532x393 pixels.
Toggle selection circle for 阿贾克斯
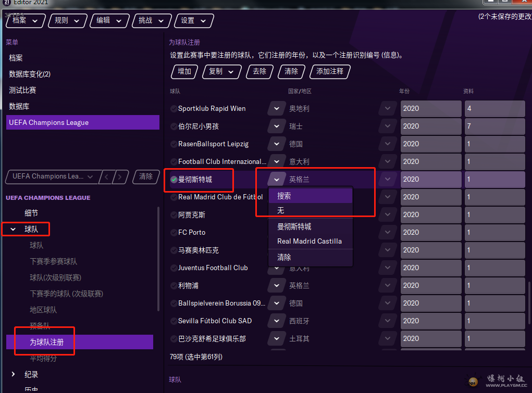[174, 214]
